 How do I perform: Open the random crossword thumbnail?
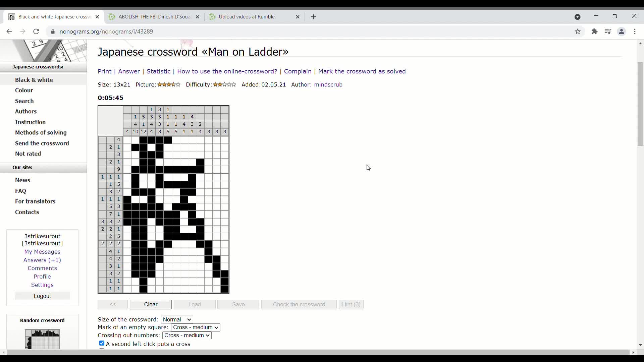[42, 339]
